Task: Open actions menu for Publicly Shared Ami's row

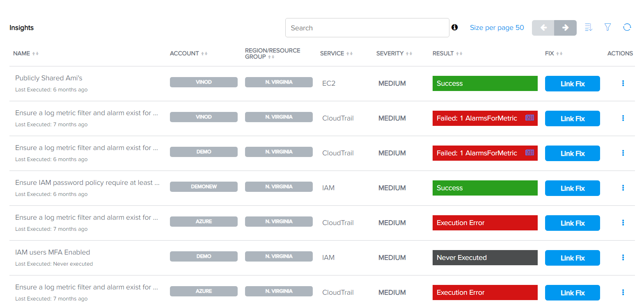Action: (623, 83)
